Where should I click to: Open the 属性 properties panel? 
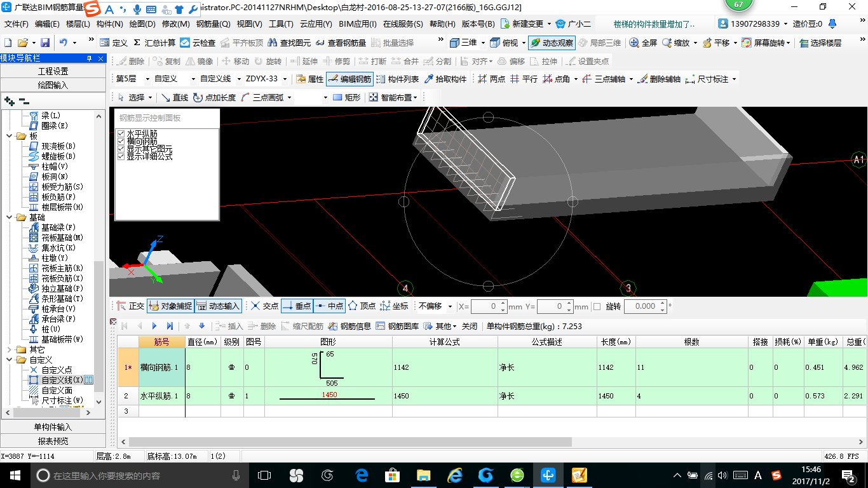309,79
